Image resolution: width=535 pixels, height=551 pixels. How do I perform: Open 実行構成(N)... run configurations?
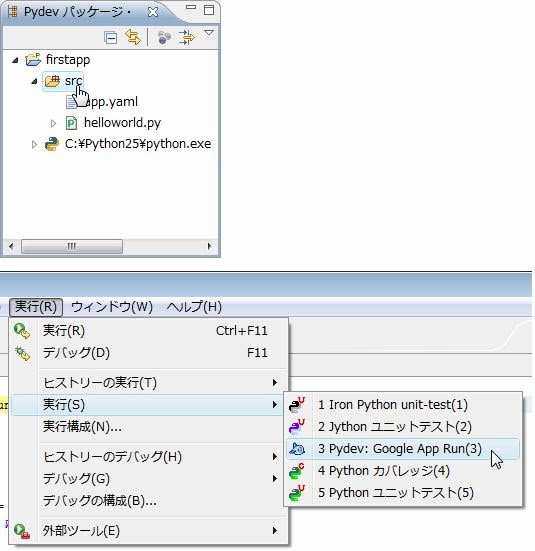tap(149, 427)
